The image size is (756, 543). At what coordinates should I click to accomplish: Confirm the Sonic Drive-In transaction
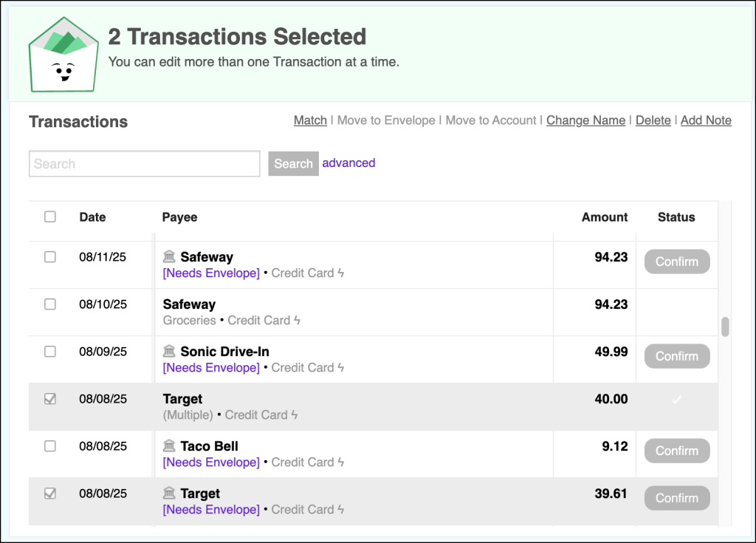tap(677, 356)
